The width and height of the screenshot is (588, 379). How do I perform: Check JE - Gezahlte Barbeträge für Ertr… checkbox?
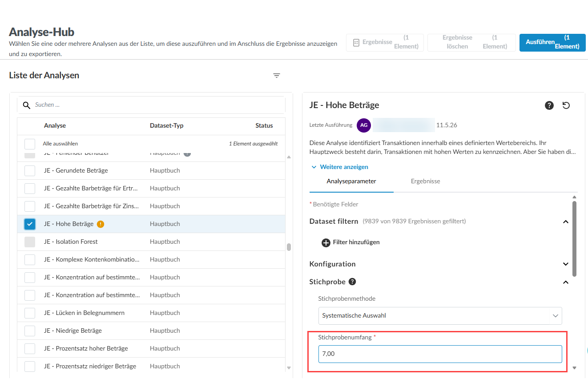30,188
